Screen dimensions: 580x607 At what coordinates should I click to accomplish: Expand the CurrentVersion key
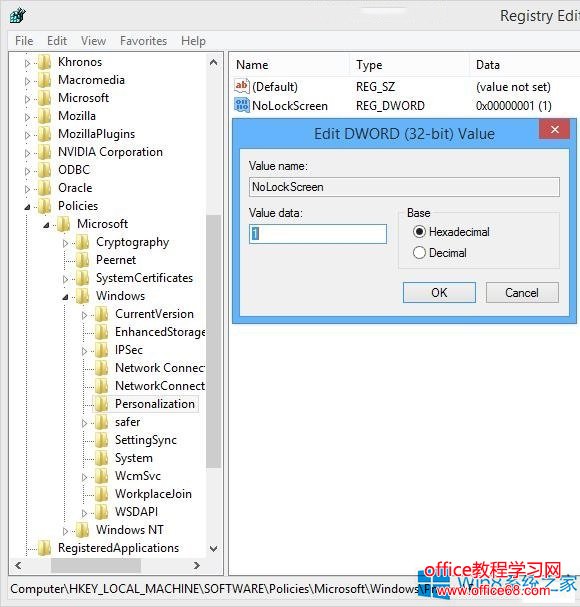pyautogui.click(x=84, y=315)
